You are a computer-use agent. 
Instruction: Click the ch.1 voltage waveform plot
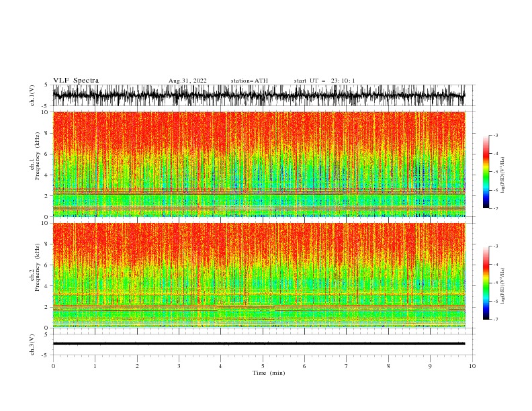point(259,95)
